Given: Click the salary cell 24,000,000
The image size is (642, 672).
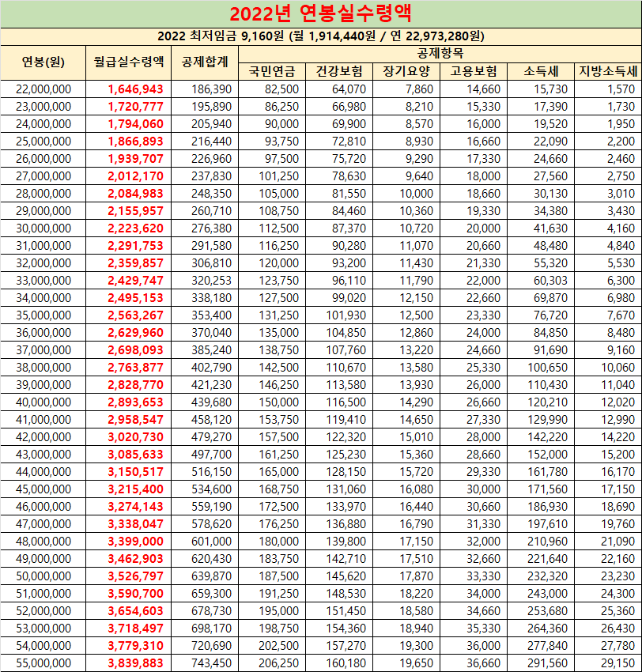Looking at the screenshot, I should pos(43,124).
